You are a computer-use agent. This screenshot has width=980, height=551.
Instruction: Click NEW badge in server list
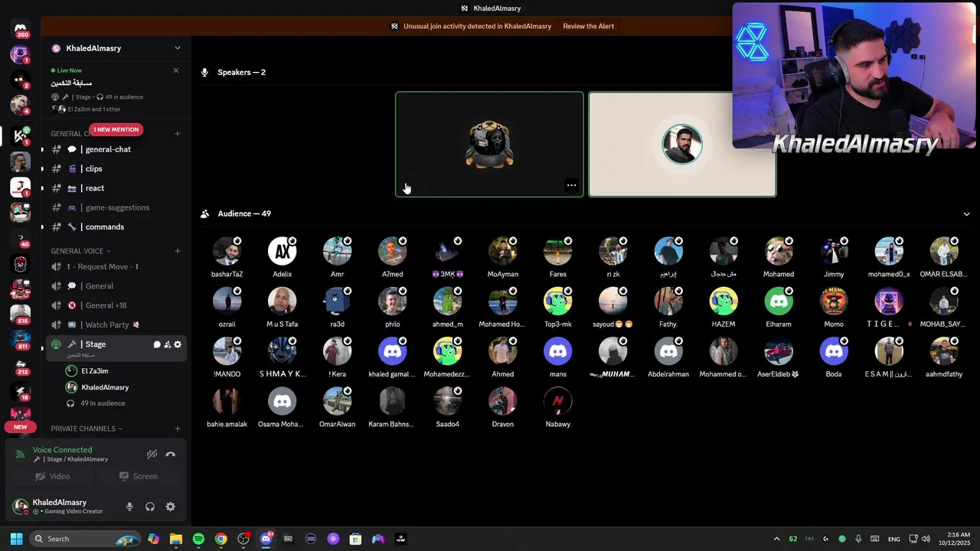(x=21, y=427)
